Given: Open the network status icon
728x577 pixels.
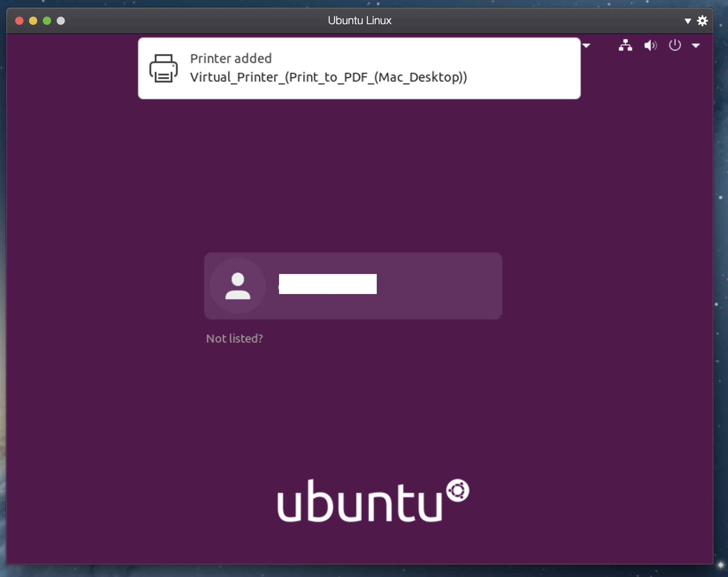Looking at the screenshot, I should [x=625, y=45].
